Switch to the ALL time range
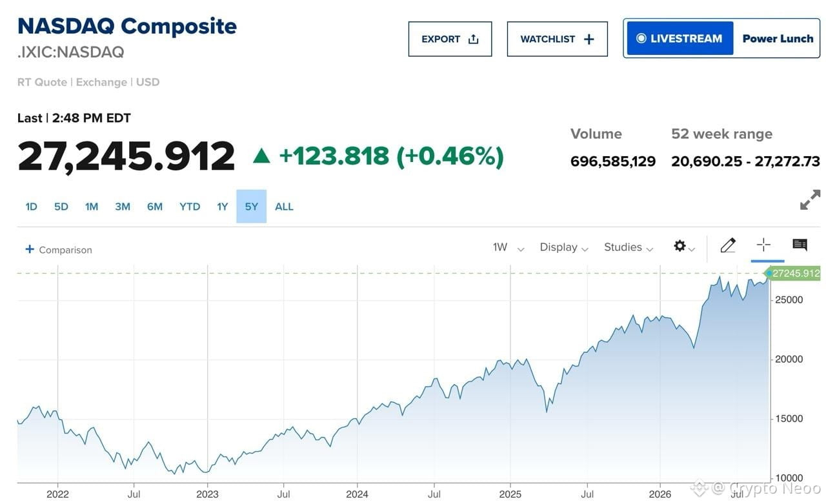Screen dimensions: 826x504 284,207
